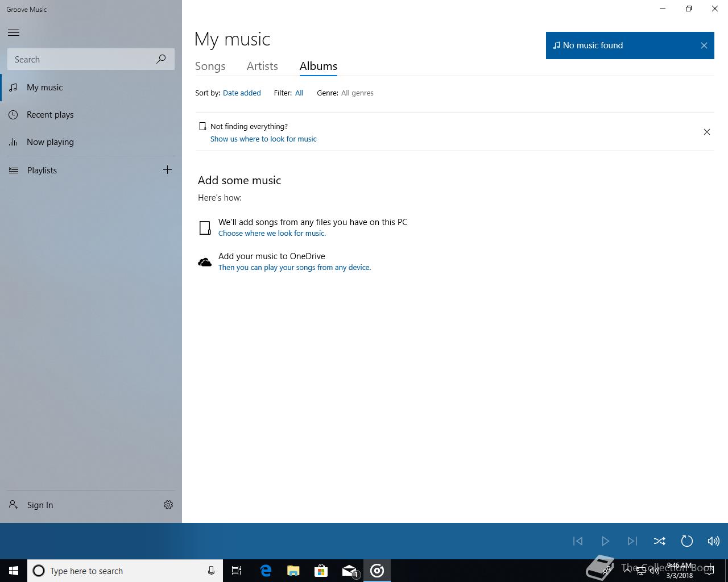Click Then you can play your songs link
The height and width of the screenshot is (582, 728).
click(x=295, y=267)
